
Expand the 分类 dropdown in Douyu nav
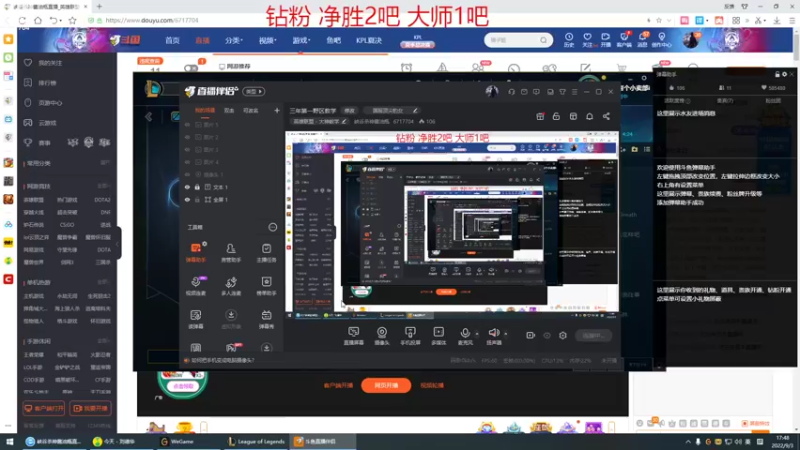pyautogui.click(x=234, y=40)
